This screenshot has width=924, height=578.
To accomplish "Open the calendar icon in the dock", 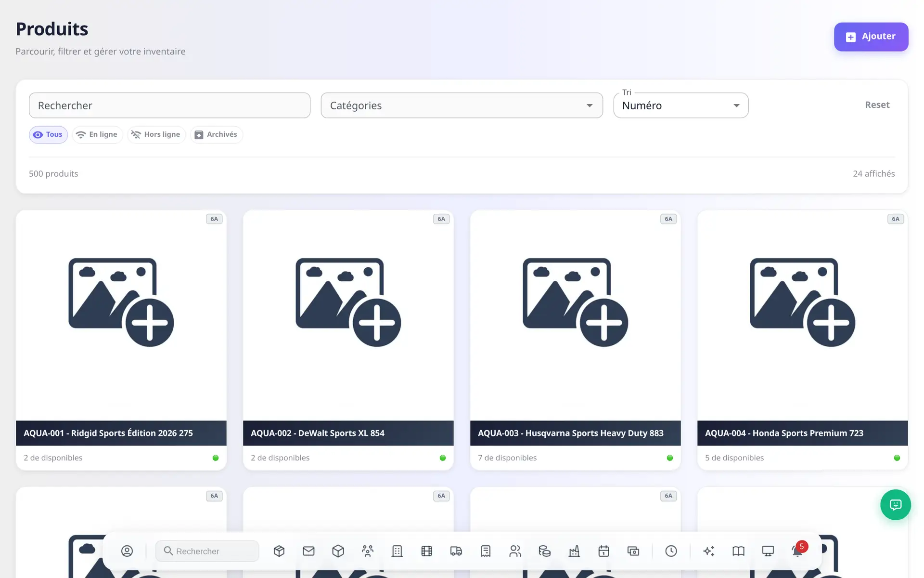I will (604, 551).
